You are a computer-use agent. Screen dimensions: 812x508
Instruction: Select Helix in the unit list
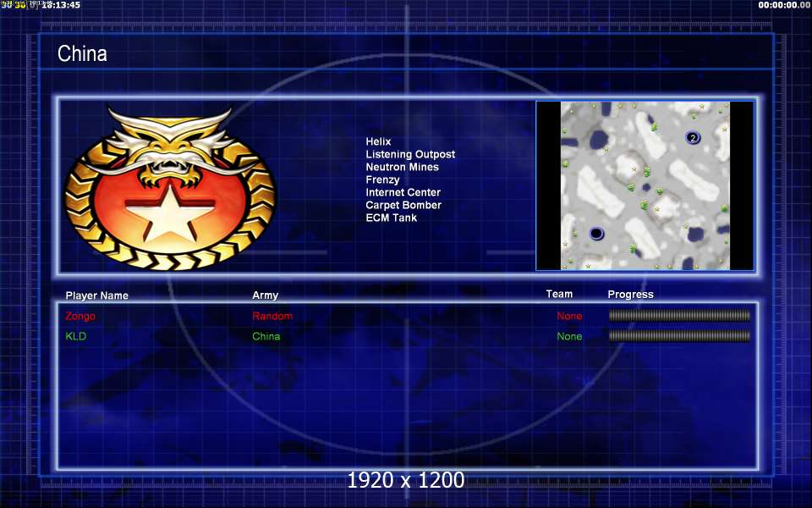pyautogui.click(x=378, y=141)
